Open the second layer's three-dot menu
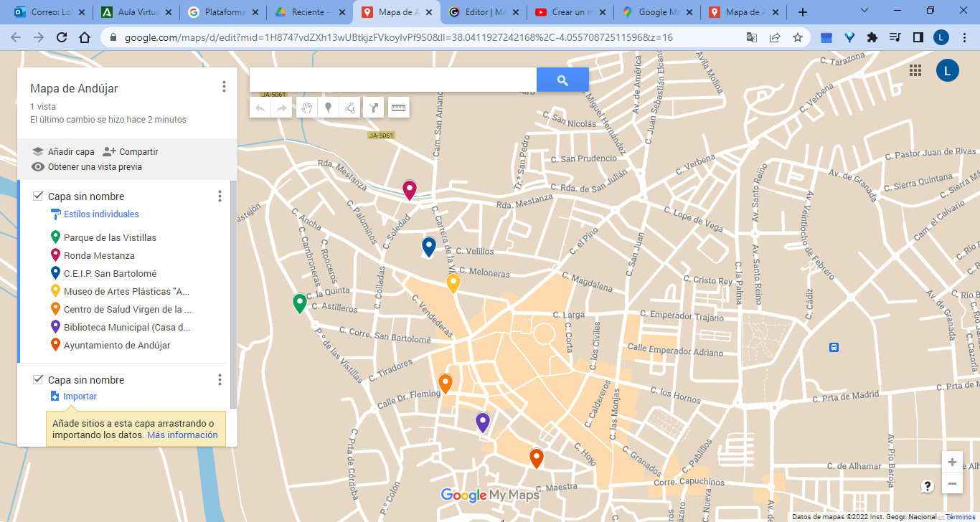Screen dimensions: 980x522 [x=220, y=379]
